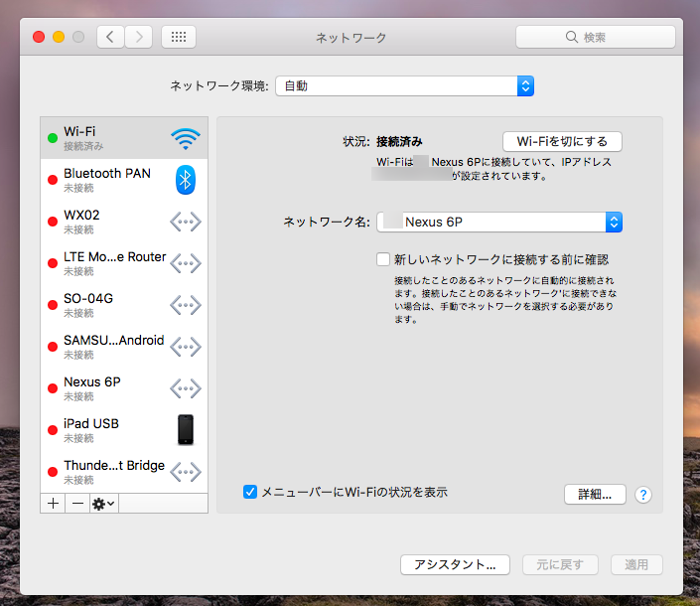
Task: Show all preferences grid icon
Action: click(x=179, y=37)
